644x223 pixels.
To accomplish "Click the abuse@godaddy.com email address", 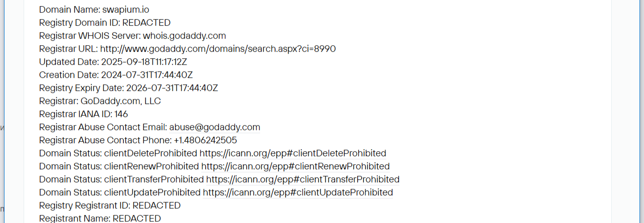I will (214, 127).
